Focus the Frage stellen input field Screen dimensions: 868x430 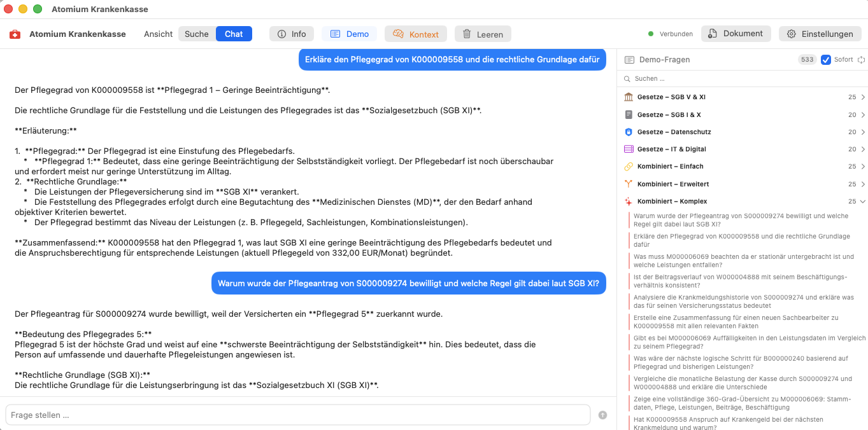298,415
